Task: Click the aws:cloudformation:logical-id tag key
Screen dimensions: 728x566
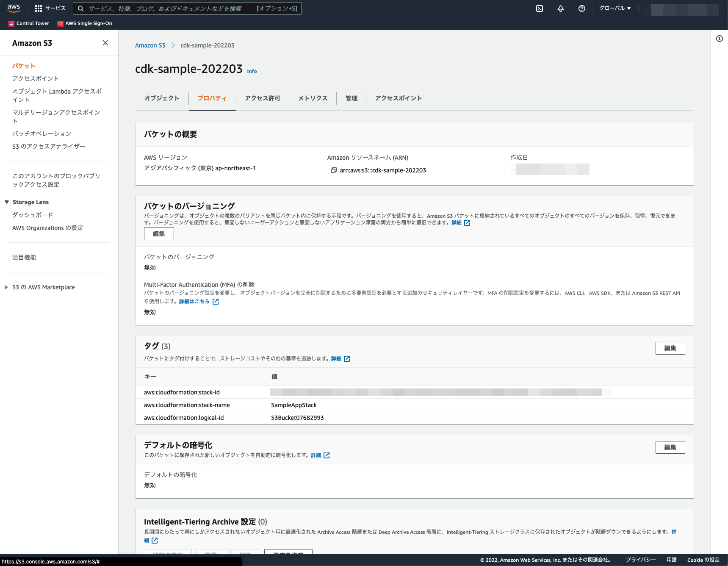Action: (184, 418)
